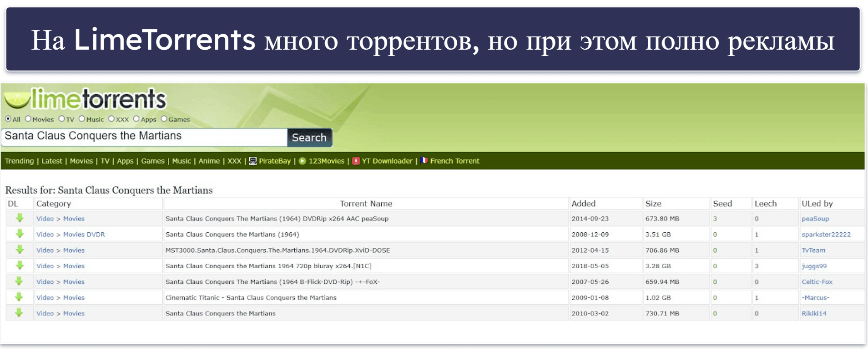This screenshot has width=868, height=353.
Task: Open the PirateBay link
Action: pos(275,161)
